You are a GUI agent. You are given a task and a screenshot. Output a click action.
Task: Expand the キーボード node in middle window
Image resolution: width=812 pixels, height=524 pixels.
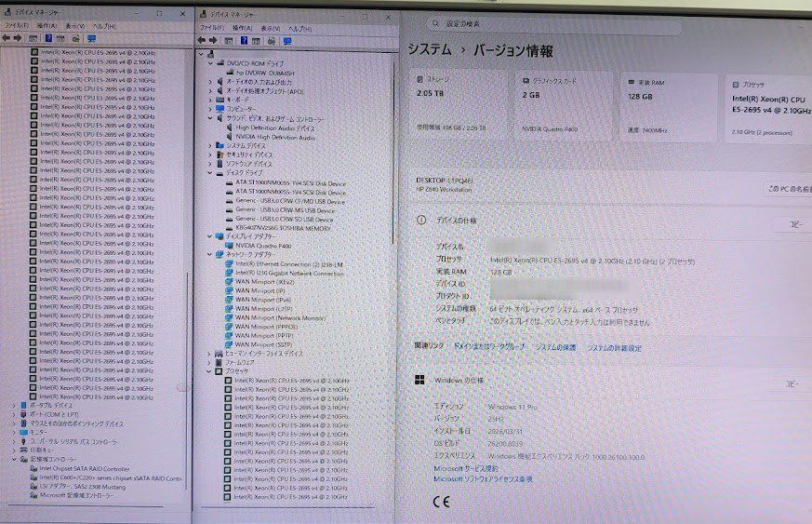pyautogui.click(x=211, y=100)
